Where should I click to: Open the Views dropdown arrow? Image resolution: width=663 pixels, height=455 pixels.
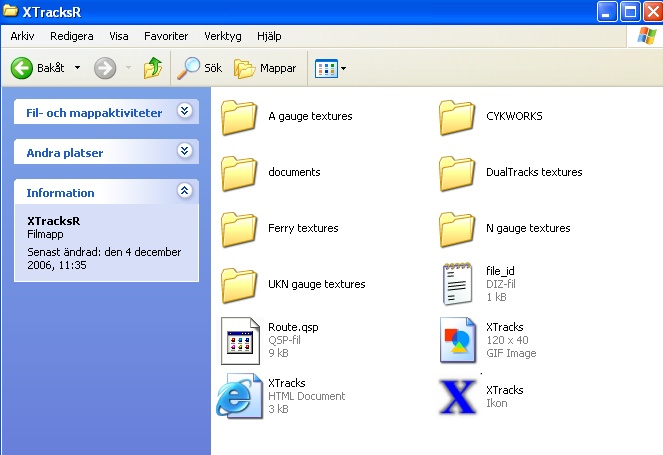coord(343,69)
